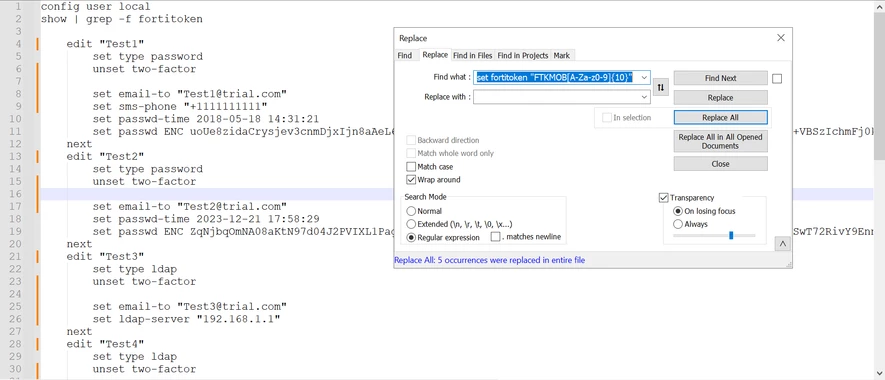
Task: Click Replace All in All Opened Documents
Action: tap(720, 141)
